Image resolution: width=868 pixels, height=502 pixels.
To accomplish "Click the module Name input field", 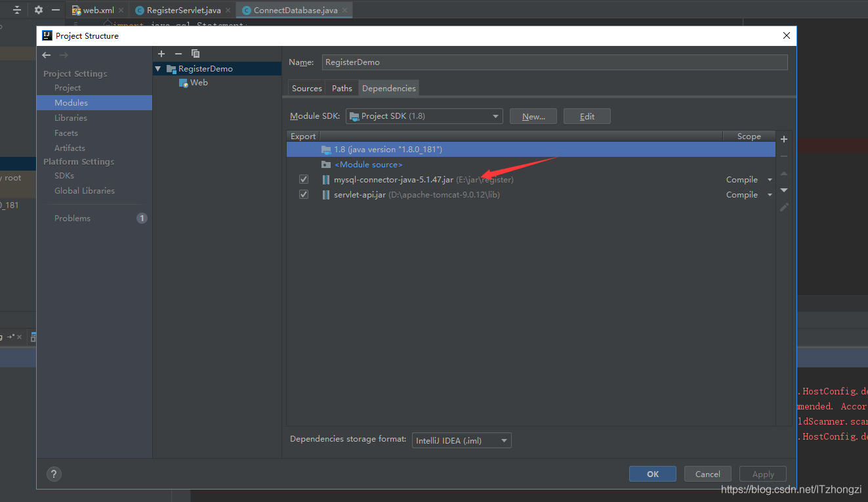I will pos(554,62).
